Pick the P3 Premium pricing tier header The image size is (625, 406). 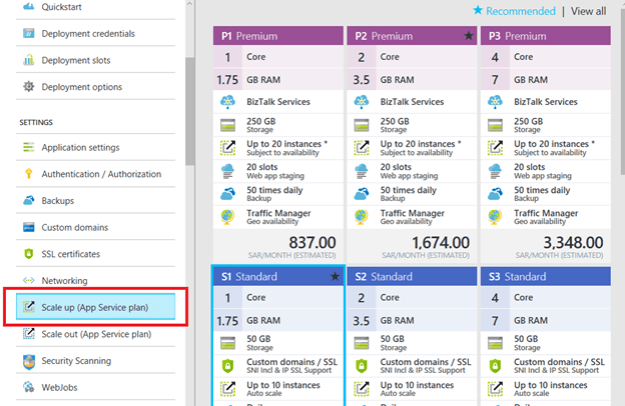coord(544,37)
